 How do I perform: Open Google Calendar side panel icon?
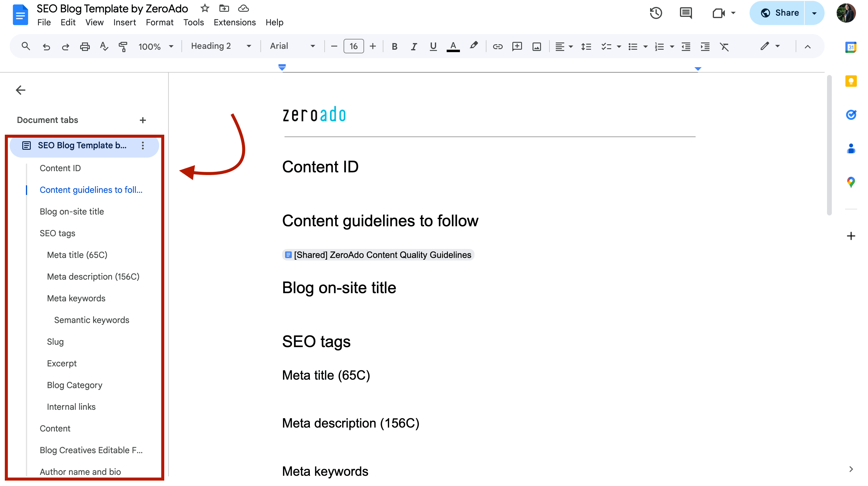pyautogui.click(x=851, y=47)
